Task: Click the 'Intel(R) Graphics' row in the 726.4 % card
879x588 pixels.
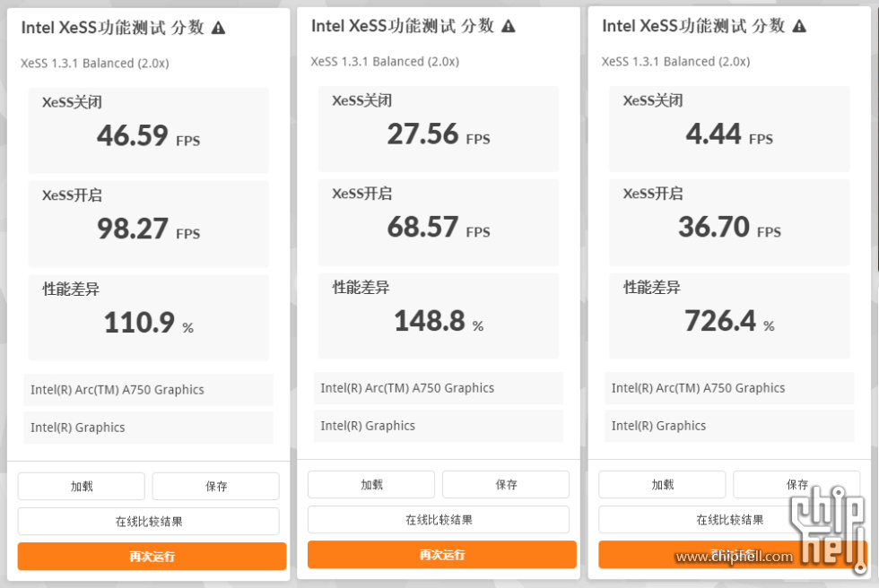Action: 729,426
